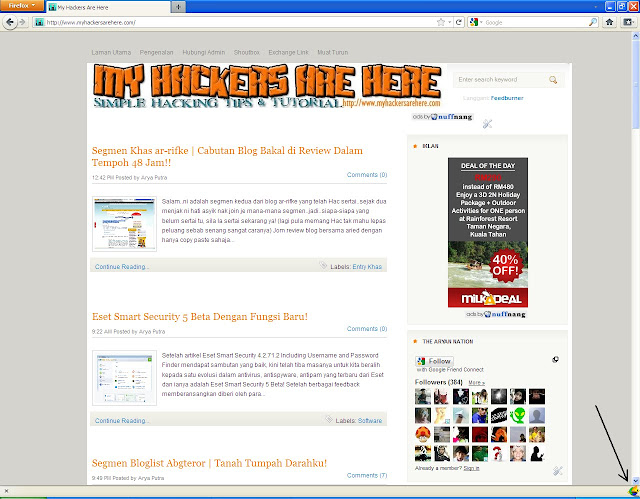Click the blog search magnifier icon

click(553, 80)
